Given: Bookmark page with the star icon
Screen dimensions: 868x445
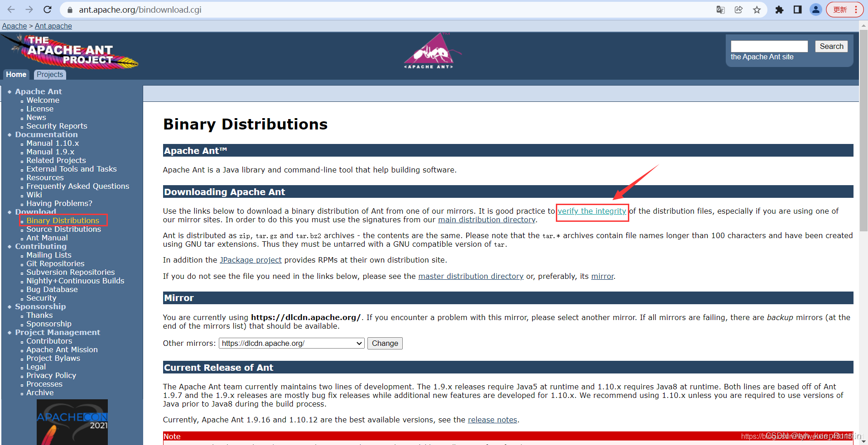Looking at the screenshot, I should point(757,10).
